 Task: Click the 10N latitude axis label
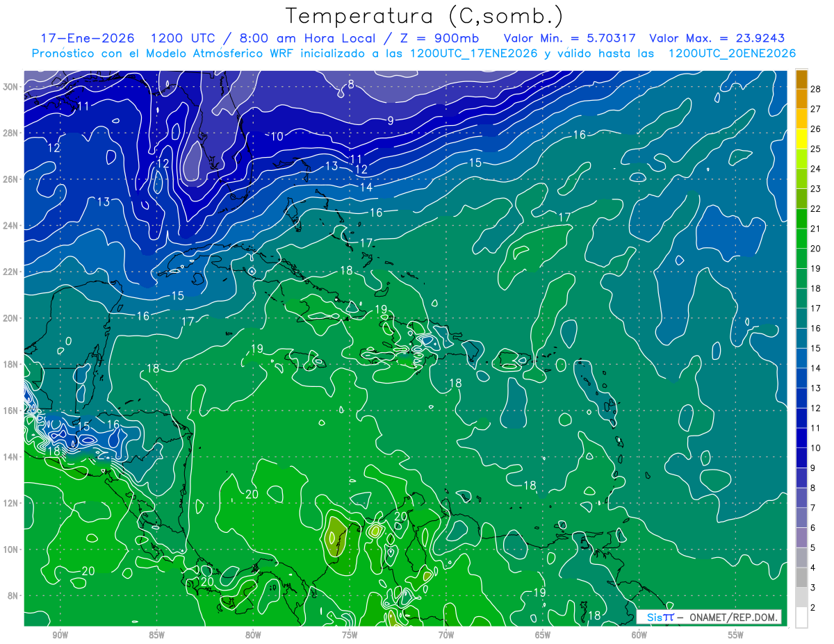[x=12, y=549]
